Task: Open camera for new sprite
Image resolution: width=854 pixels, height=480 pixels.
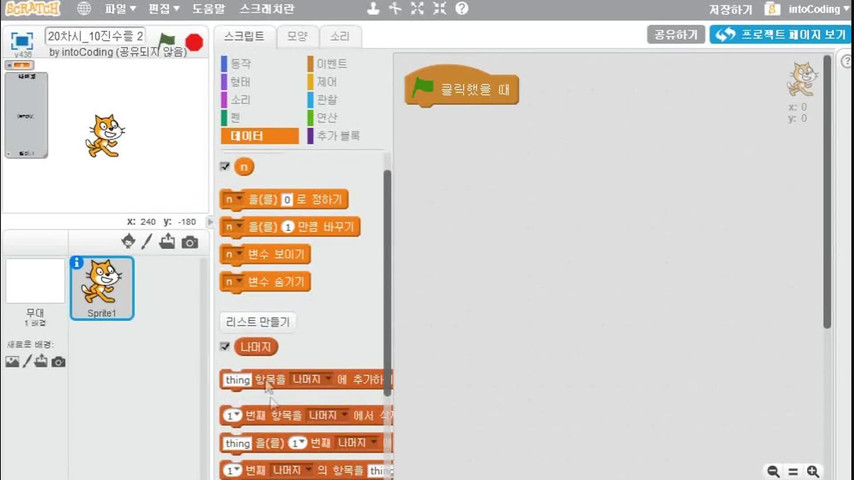Action: (x=189, y=242)
